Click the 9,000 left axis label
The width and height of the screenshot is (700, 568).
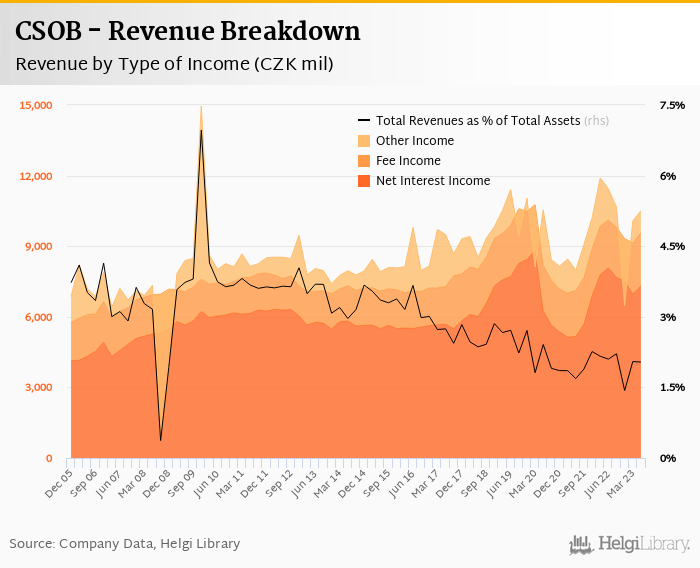pyautogui.click(x=38, y=246)
